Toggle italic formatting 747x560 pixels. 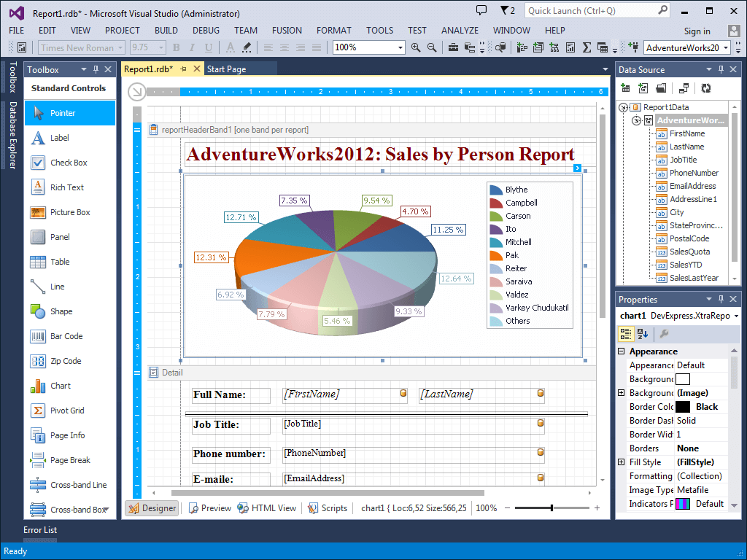click(x=192, y=47)
